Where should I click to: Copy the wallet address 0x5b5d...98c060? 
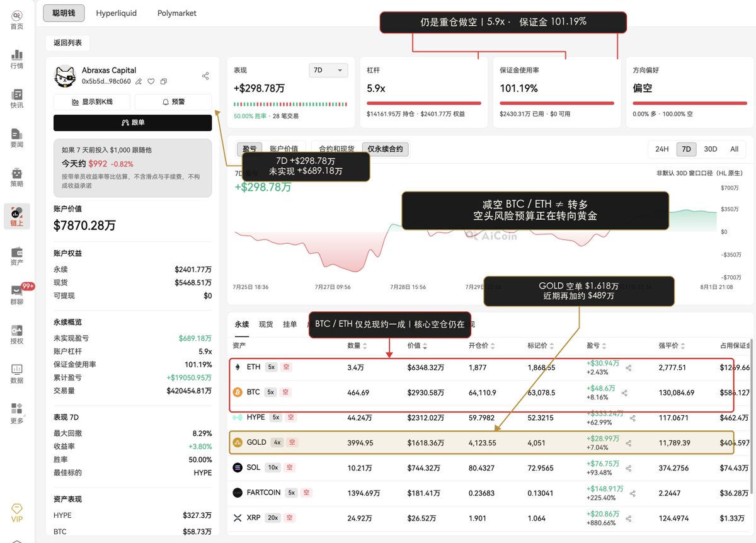pyautogui.click(x=164, y=81)
